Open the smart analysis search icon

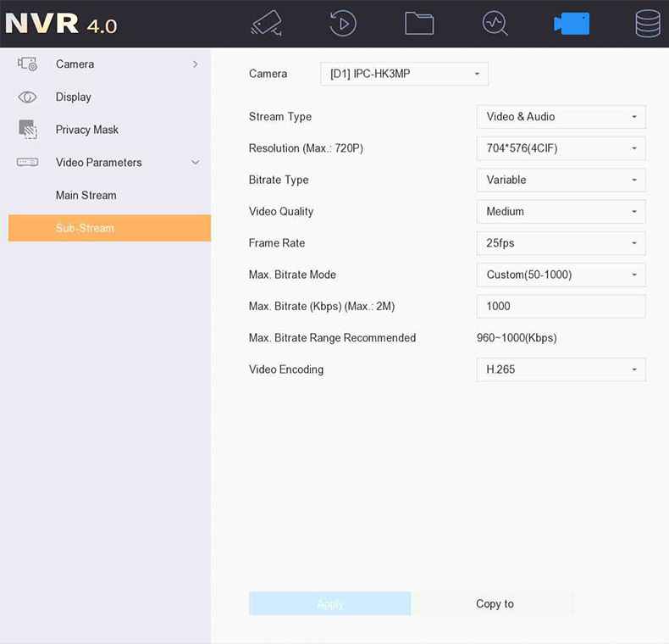tap(495, 23)
